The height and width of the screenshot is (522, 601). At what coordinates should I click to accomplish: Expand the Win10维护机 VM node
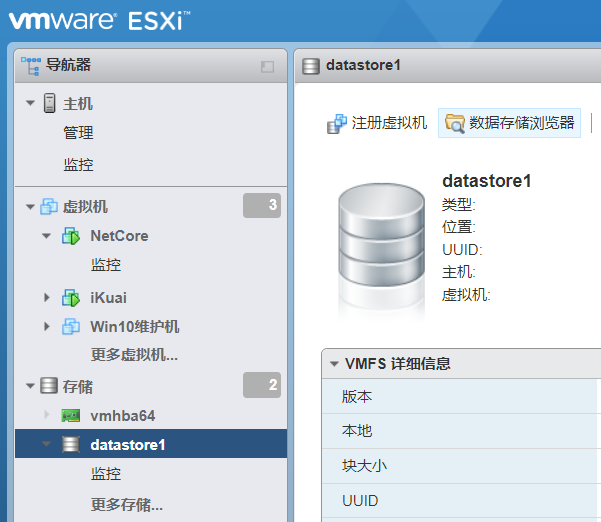click(47, 327)
